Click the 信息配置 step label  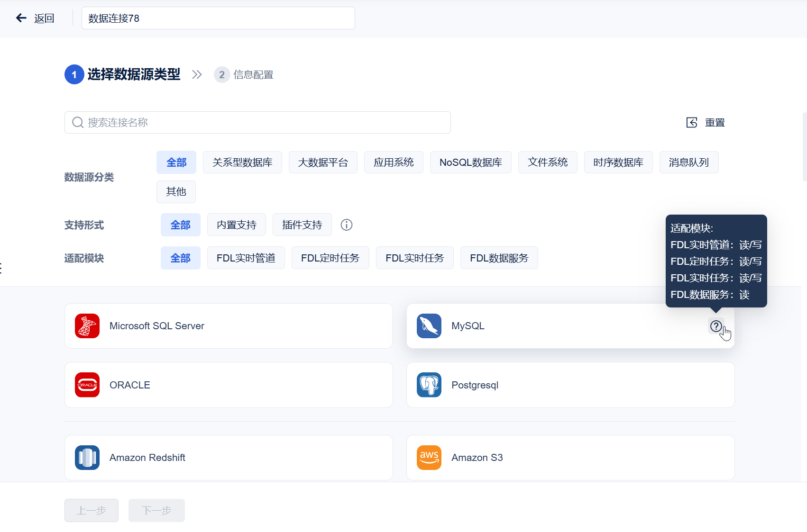(x=253, y=75)
